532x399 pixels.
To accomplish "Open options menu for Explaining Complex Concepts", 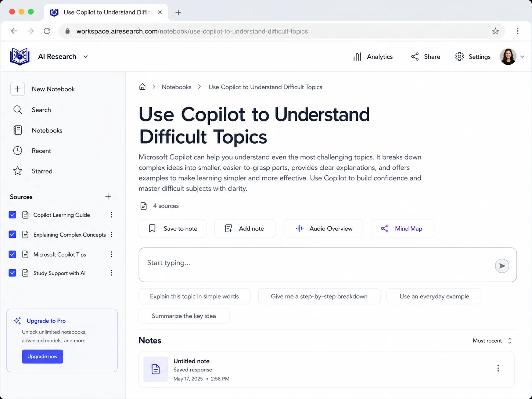I will tap(112, 234).
